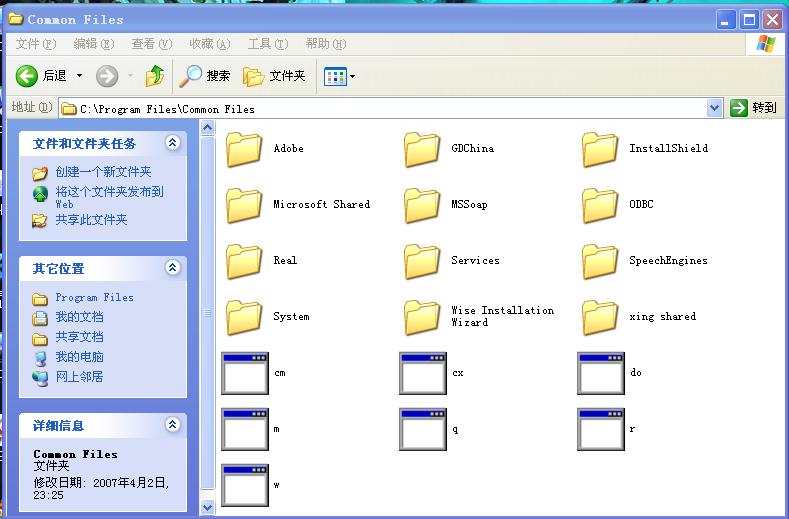Click the Back arrow toolbar icon
The height and width of the screenshot is (519, 789).
(27, 76)
